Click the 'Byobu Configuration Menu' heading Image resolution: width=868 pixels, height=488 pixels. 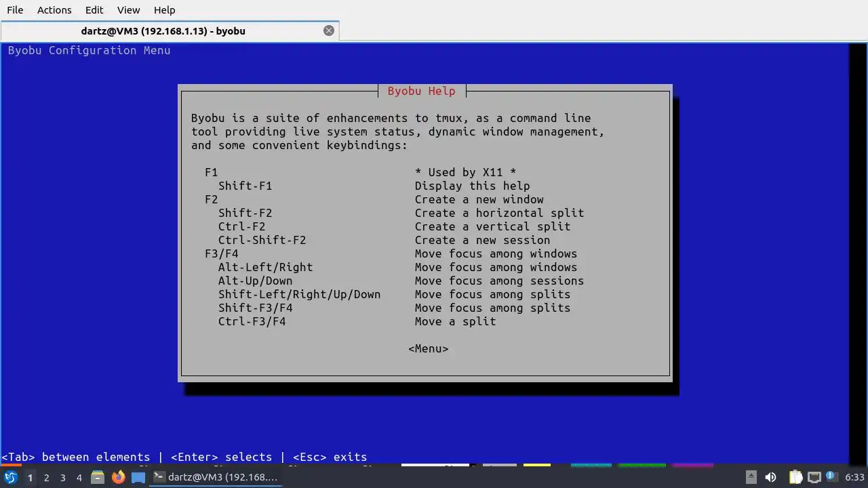[89, 50]
